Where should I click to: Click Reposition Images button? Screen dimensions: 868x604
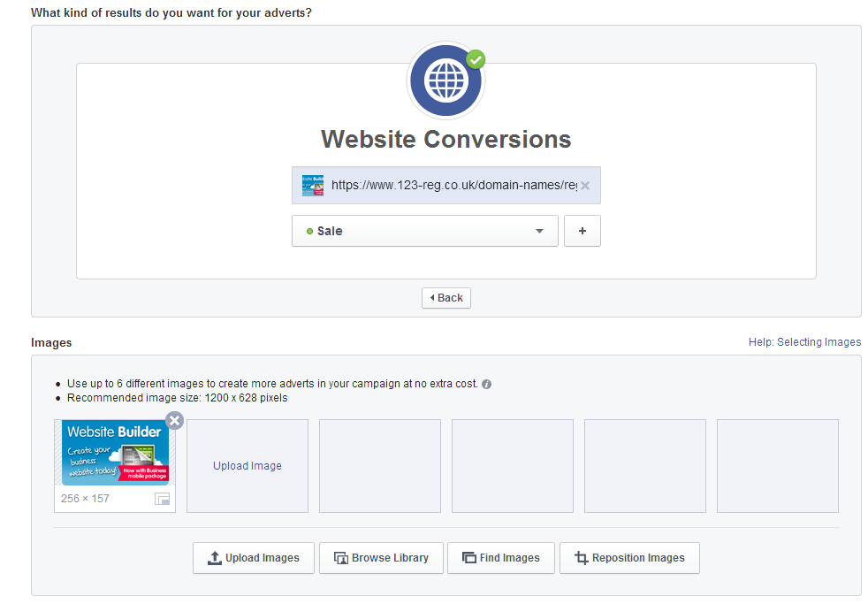[629, 558]
